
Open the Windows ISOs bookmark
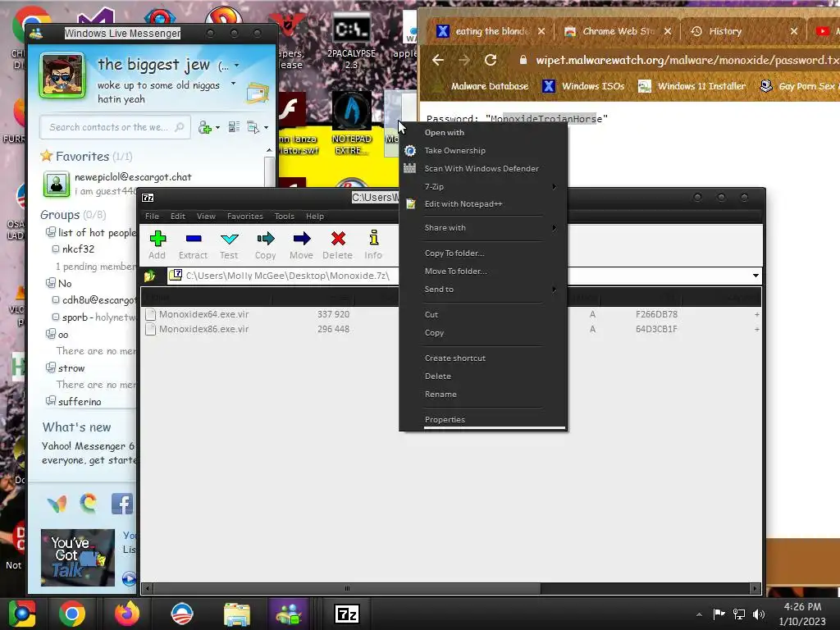point(583,86)
